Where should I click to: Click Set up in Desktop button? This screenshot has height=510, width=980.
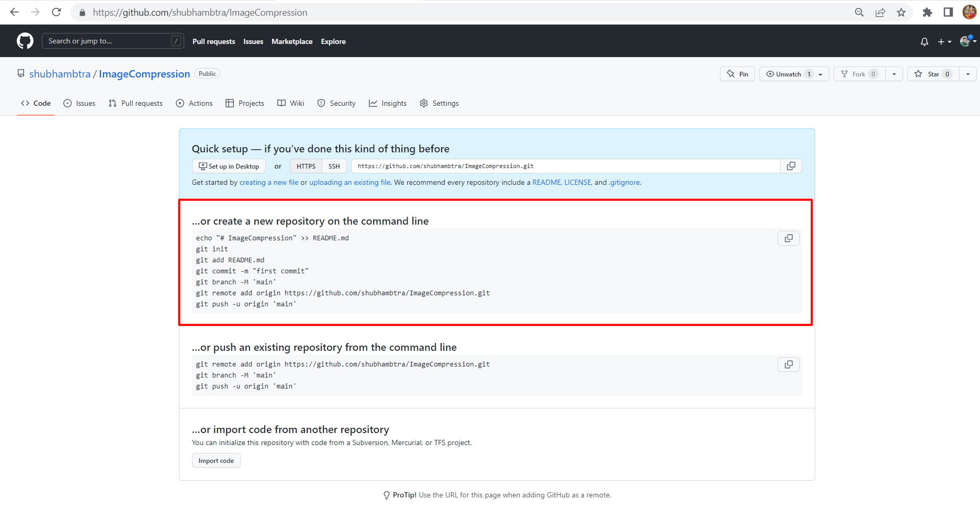tap(229, 166)
